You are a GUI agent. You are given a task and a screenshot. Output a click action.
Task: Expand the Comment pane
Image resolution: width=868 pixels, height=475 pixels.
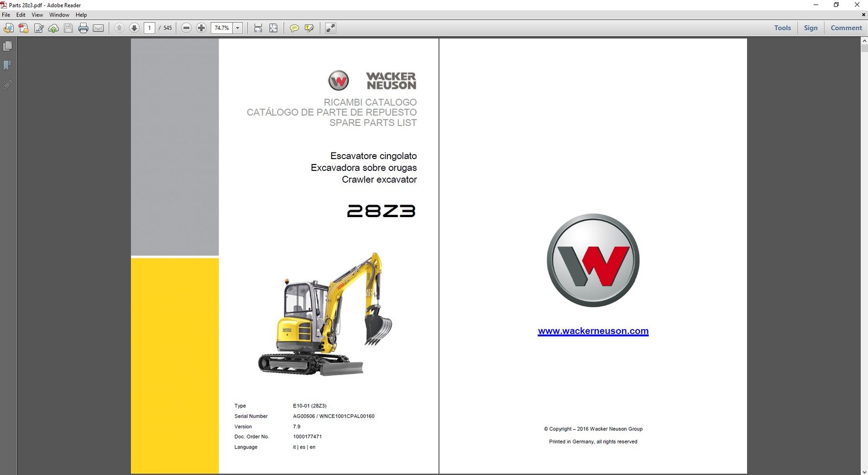click(846, 28)
